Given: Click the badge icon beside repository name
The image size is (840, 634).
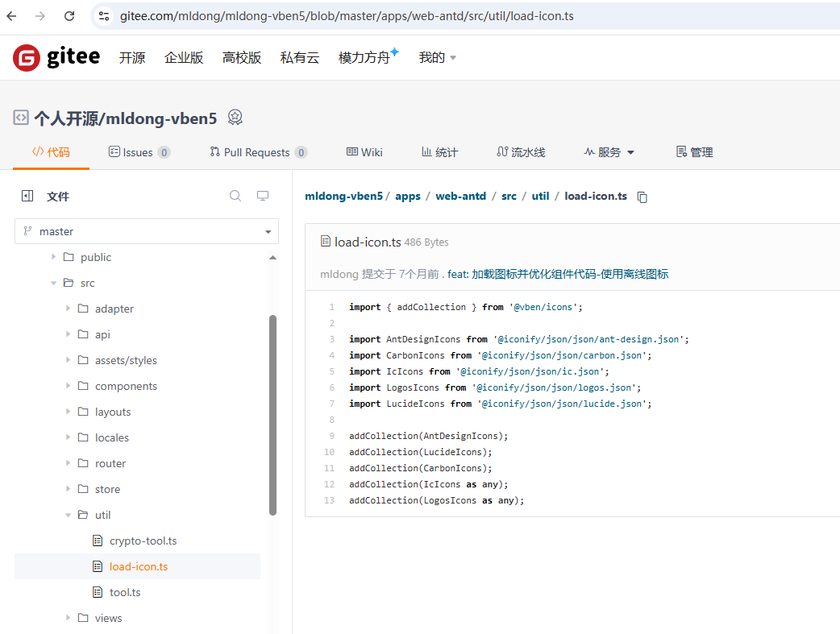Looking at the screenshot, I should coord(235,118).
